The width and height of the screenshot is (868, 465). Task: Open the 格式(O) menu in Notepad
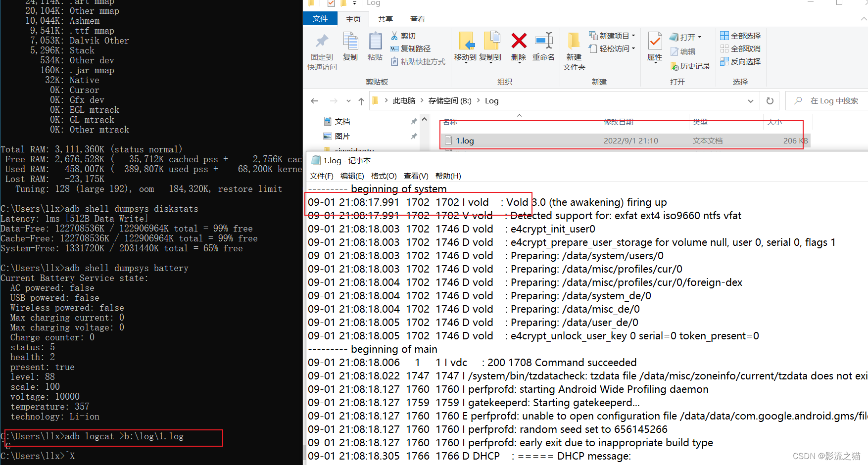[x=384, y=176]
